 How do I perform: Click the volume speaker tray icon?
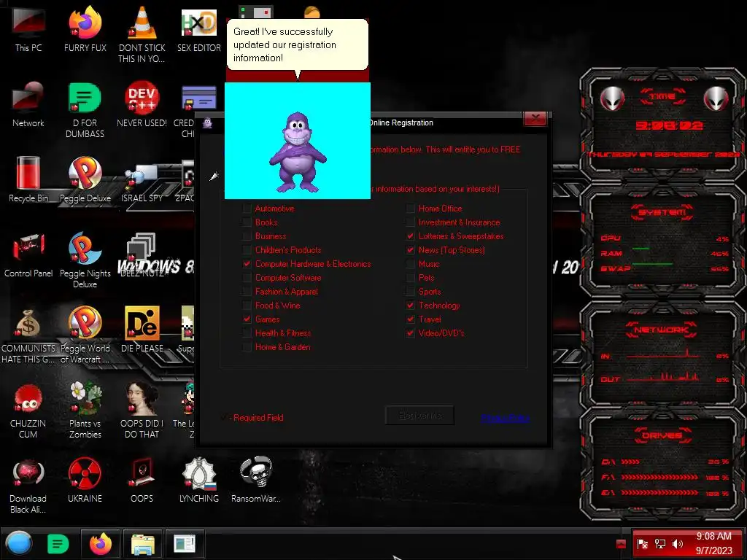click(677, 544)
